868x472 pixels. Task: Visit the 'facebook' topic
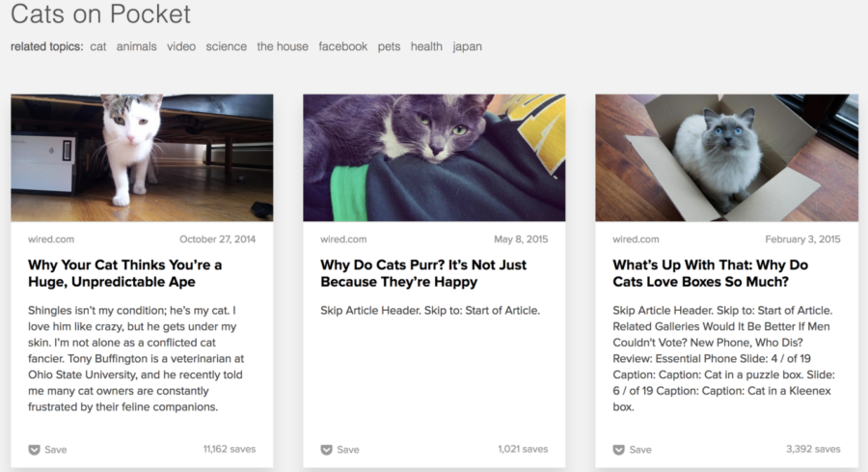[342, 46]
